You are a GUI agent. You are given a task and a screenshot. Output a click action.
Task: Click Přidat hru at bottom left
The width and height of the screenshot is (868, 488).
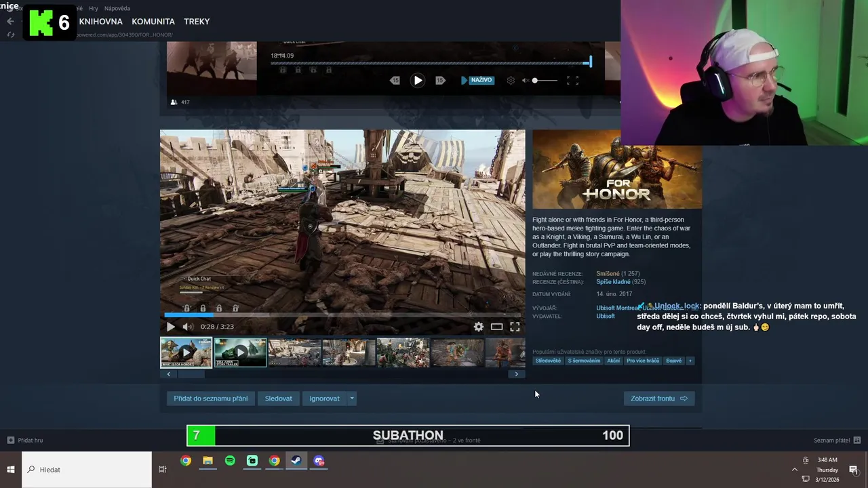(x=25, y=441)
